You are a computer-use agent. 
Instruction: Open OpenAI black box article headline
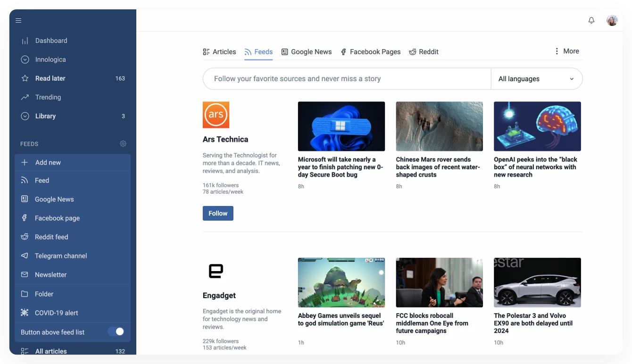pos(536,167)
